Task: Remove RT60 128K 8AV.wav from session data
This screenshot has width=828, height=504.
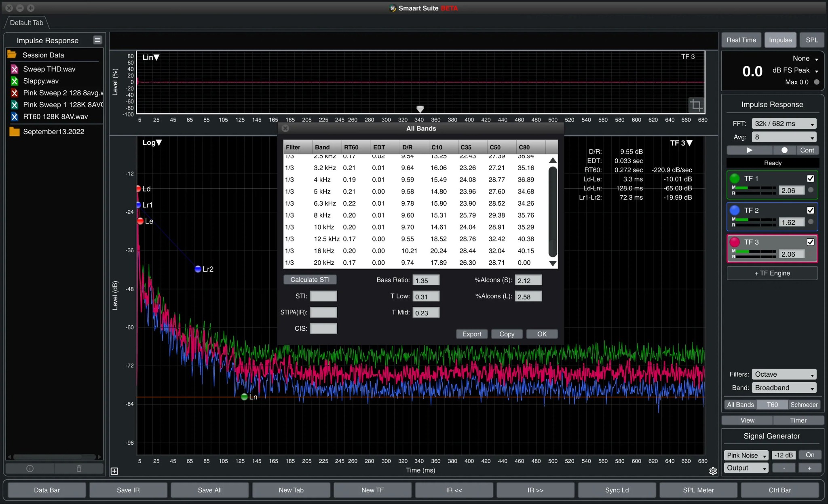Action: click(x=15, y=117)
